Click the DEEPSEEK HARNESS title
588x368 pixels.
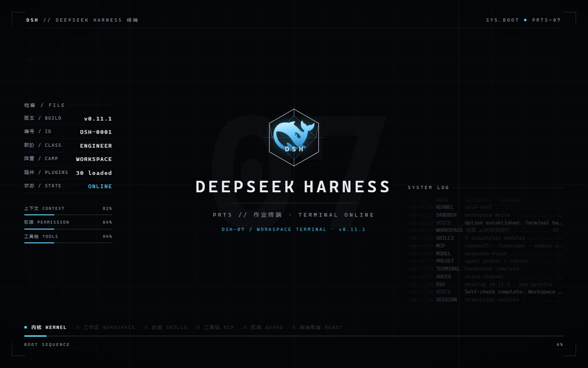(x=293, y=187)
